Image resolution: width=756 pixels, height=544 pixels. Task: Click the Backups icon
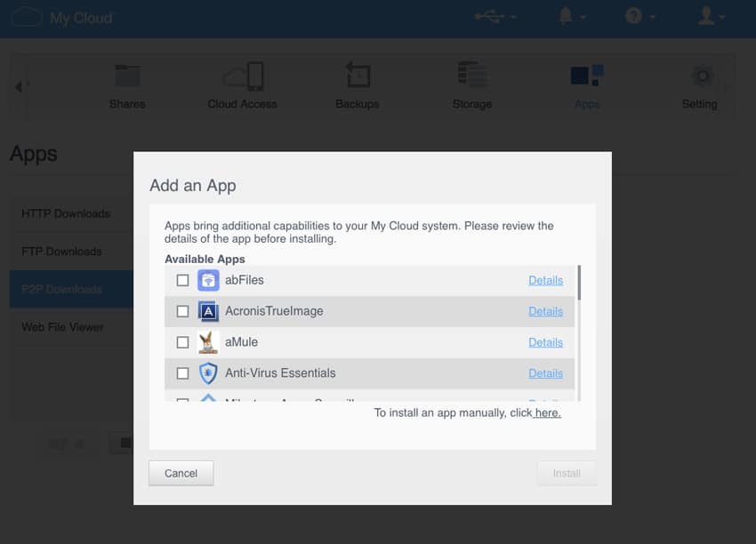pos(358,76)
